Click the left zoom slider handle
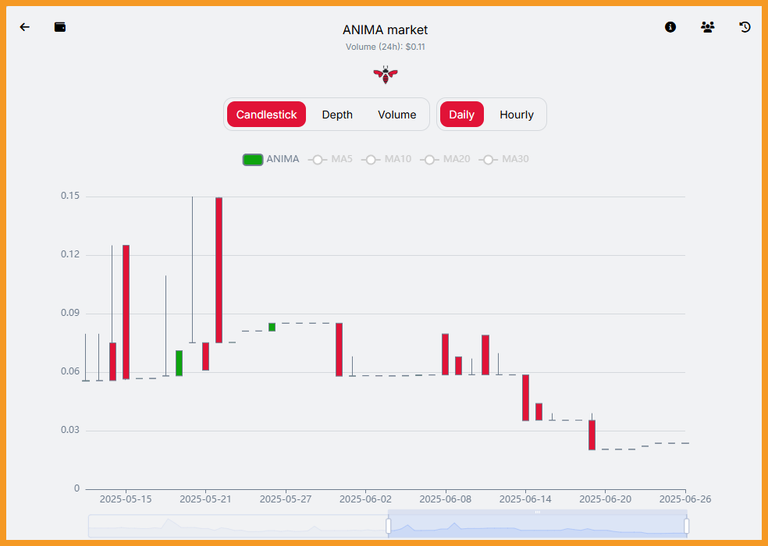The width and height of the screenshot is (768, 546). [x=388, y=526]
